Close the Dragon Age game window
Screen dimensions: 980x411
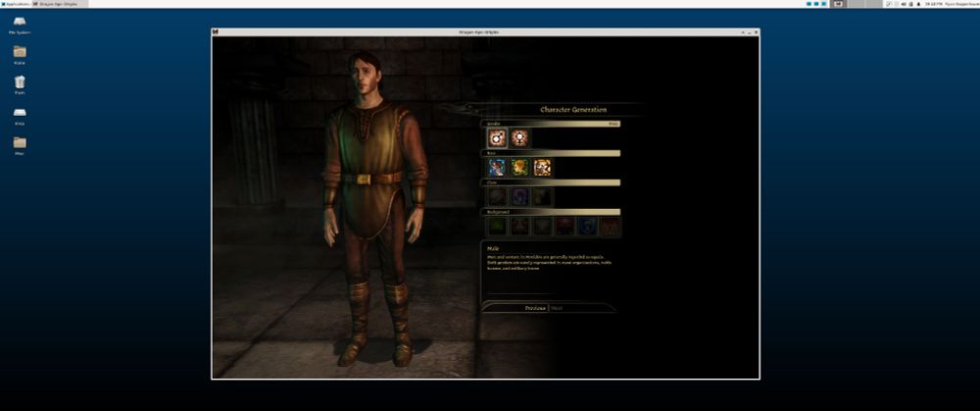(756, 32)
